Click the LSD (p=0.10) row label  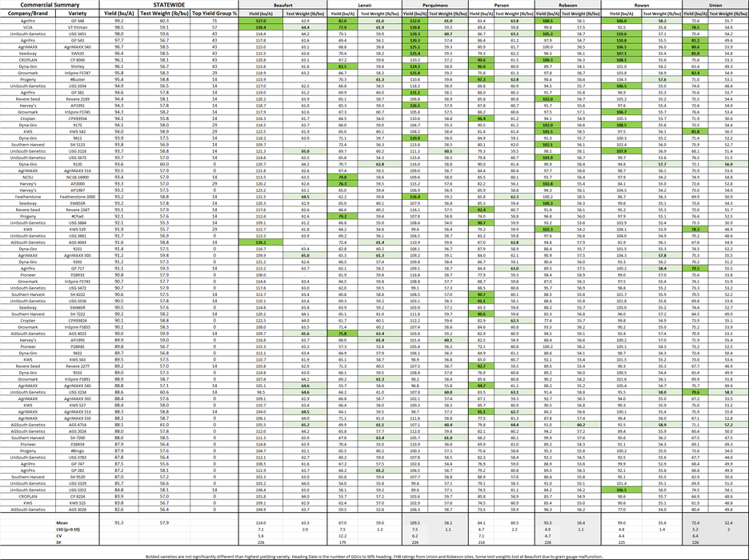pyautogui.click(x=72, y=529)
